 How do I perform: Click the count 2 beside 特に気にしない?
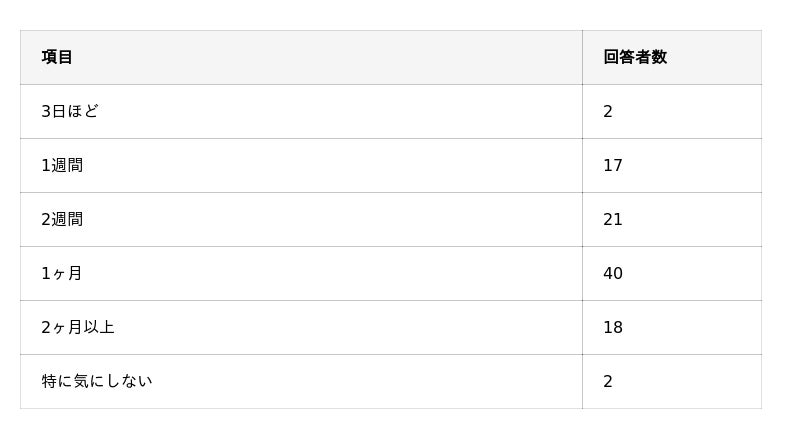pyautogui.click(x=608, y=381)
